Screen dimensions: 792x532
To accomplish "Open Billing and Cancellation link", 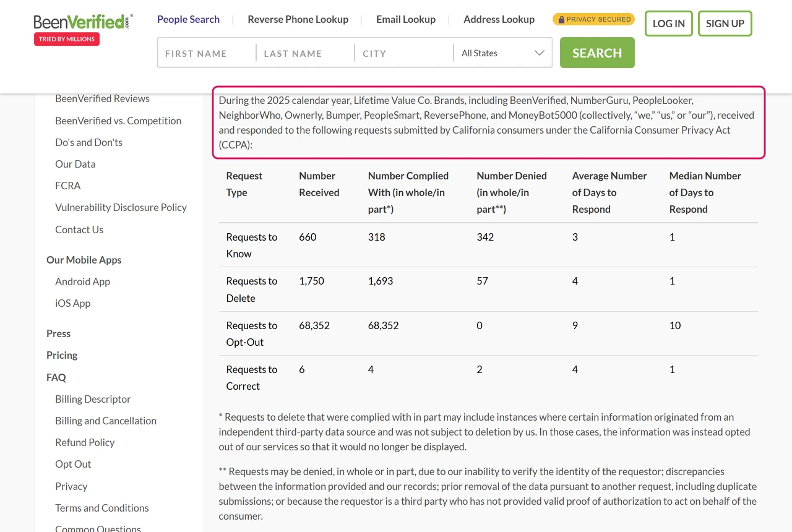I will [x=106, y=421].
